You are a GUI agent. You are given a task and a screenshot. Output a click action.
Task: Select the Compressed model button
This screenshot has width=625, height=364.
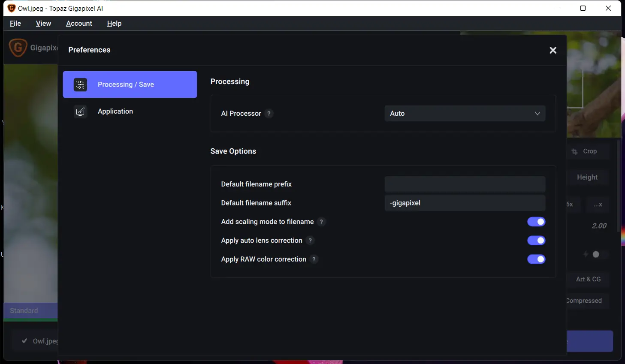[588, 301]
